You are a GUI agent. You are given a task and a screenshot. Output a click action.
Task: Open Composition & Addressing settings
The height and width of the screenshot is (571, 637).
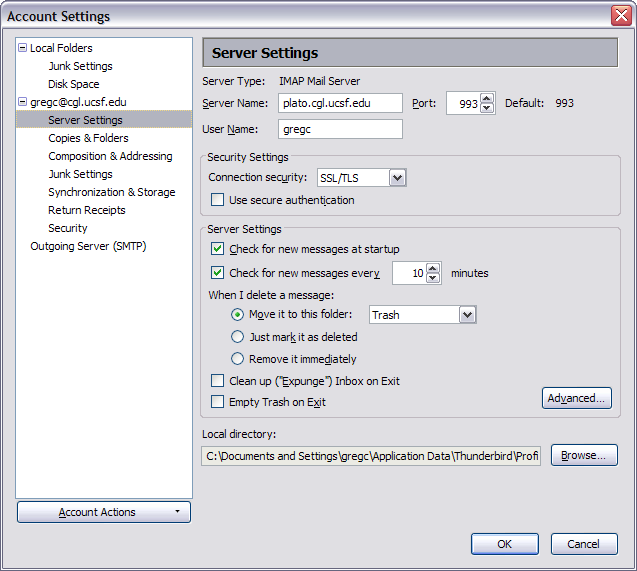(x=110, y=156)
